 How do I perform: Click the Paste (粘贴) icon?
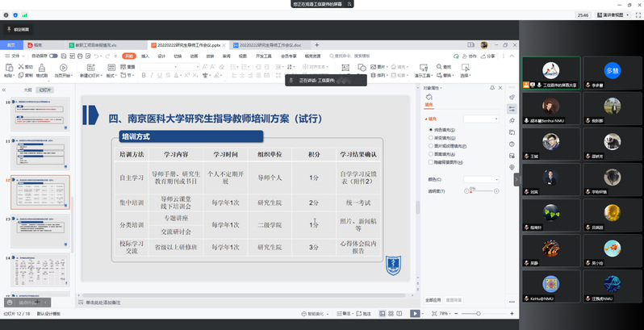[x=8, y=70]
